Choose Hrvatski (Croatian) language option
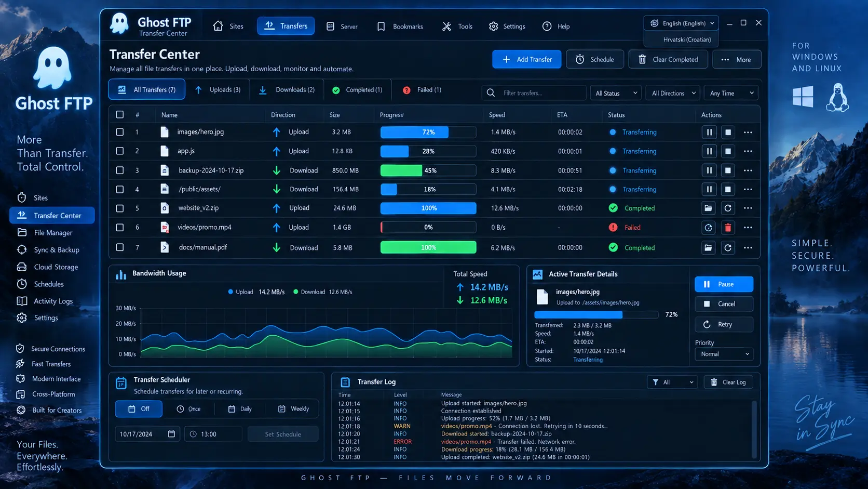Screen dimensions: 868x489 point(682,39)
